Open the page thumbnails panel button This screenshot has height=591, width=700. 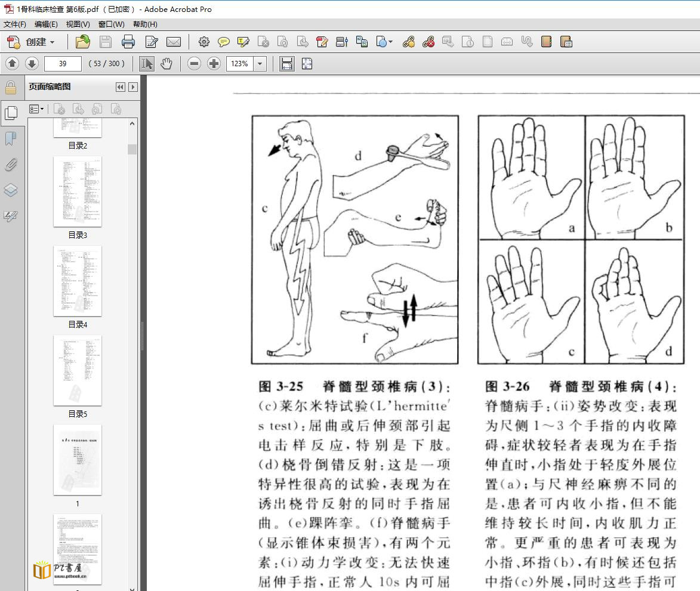point(11,112)
